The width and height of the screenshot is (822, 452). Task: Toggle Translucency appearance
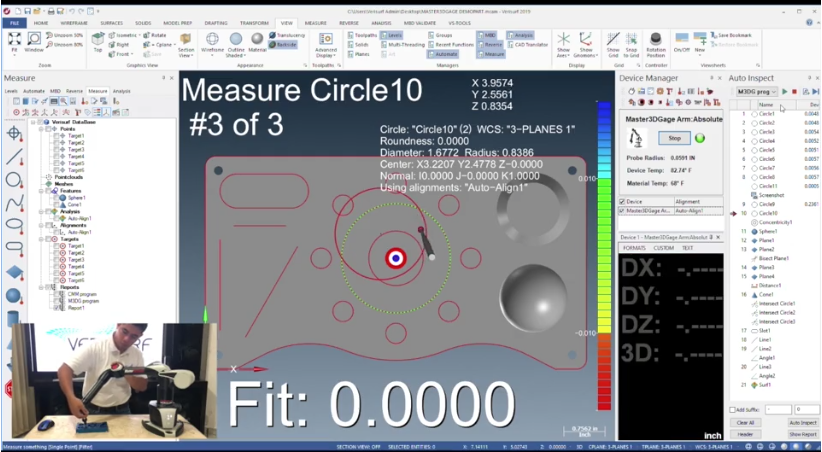[x=287, y=35]
